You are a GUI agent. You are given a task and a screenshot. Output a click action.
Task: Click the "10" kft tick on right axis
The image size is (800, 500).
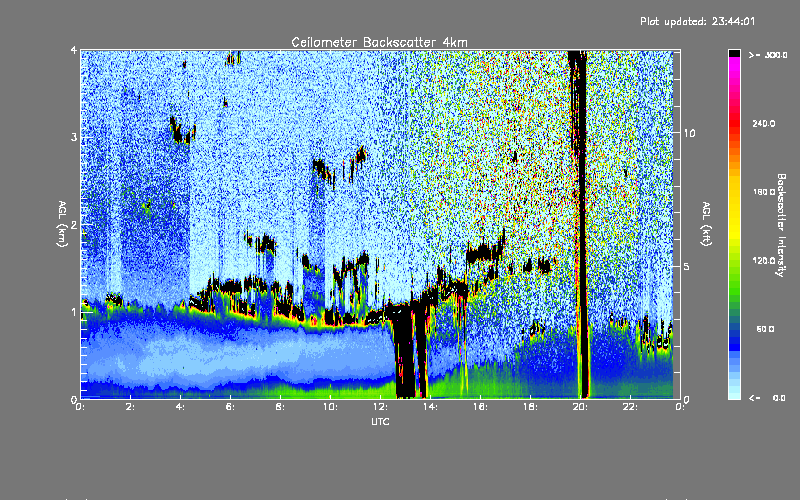point(689,133)
